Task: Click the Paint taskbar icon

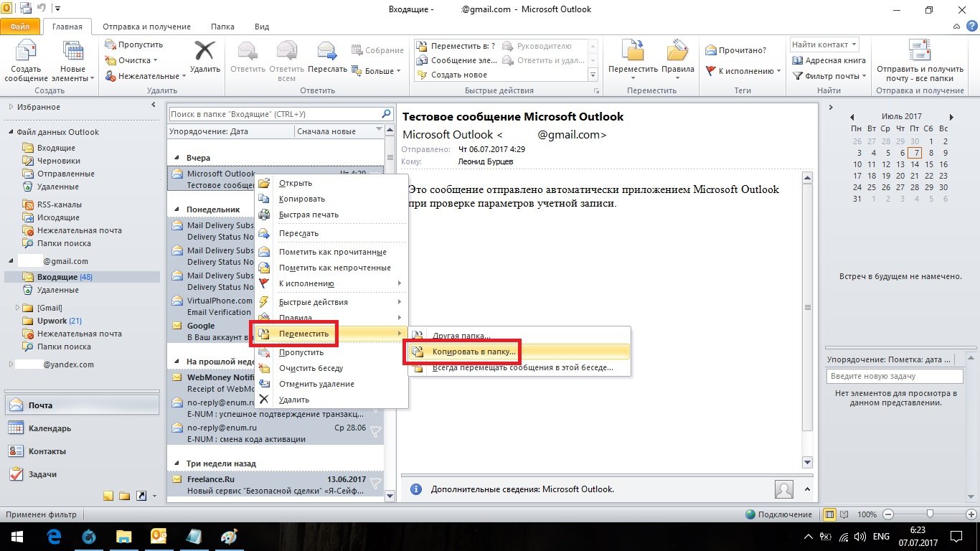Action: (x=228, y=537)
